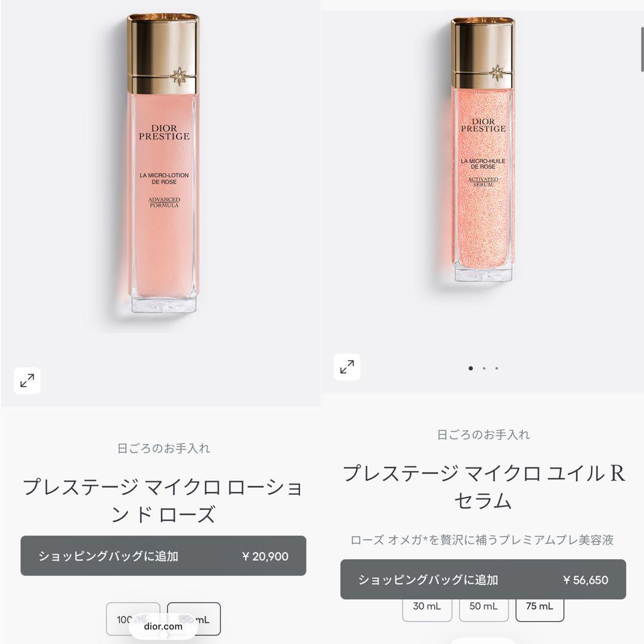Screen dimensions: 644x644
Task: Click the page scrollbar on right edge
Action: coord(642,49)
